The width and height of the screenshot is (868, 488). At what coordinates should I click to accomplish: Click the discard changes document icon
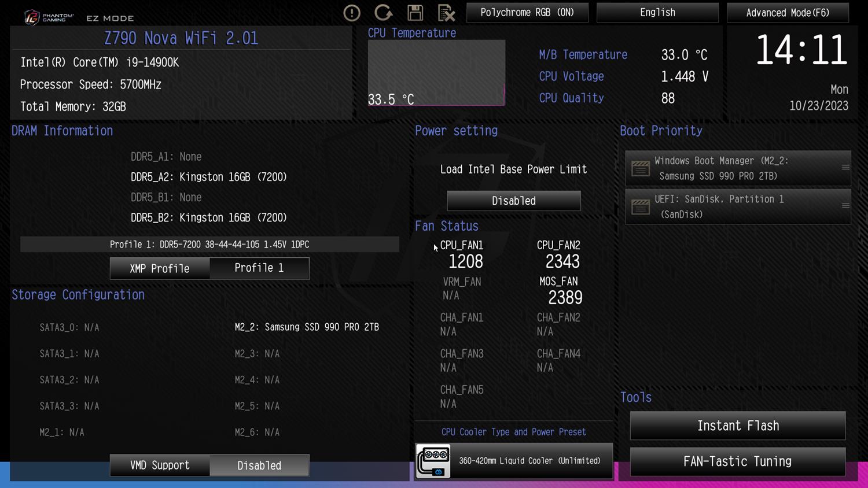tap(446, 13)
